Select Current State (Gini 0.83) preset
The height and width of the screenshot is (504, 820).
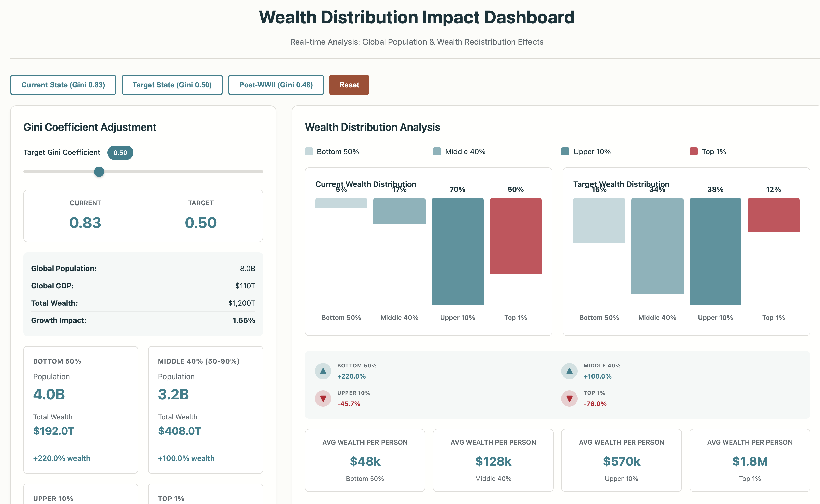pos(63,85)
